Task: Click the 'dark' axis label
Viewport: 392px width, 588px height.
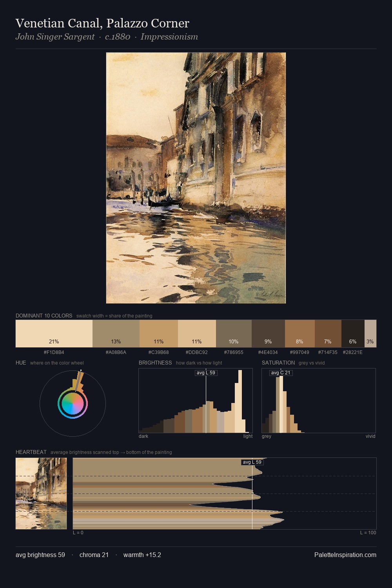Action: [x=143, y=436]
